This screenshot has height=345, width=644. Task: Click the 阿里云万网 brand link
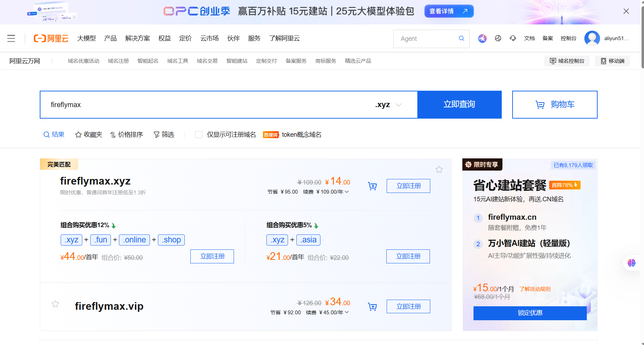click(25, 61)
